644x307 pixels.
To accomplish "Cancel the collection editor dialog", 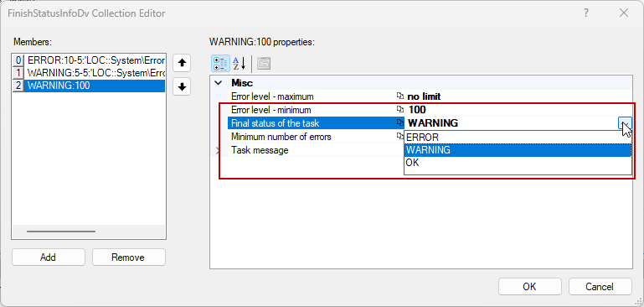I will (x=600, y=286).
